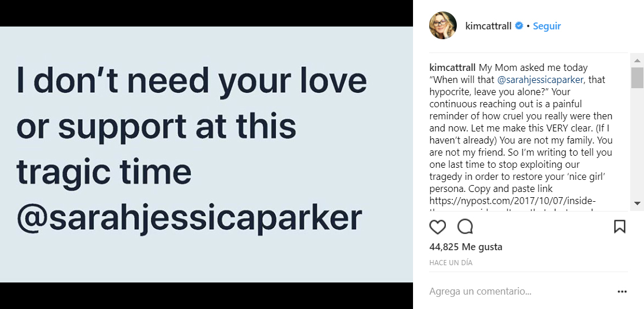Click the bold kimcattrall name in the caption
The image size is (644, 309).
[453, 67]
